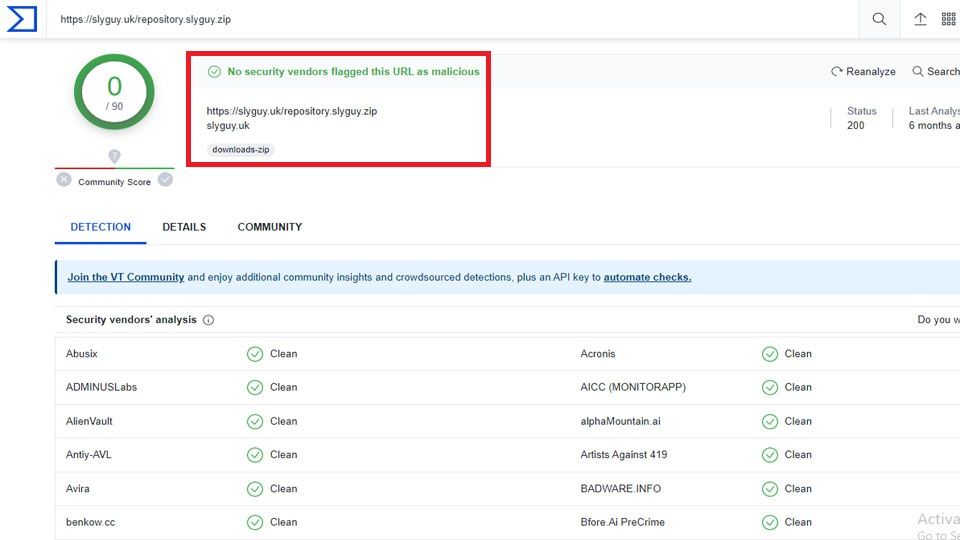Select the AICC (MONITORAPP) vendor name
Viewport: 960px width, 540px height.
(633, 388)
